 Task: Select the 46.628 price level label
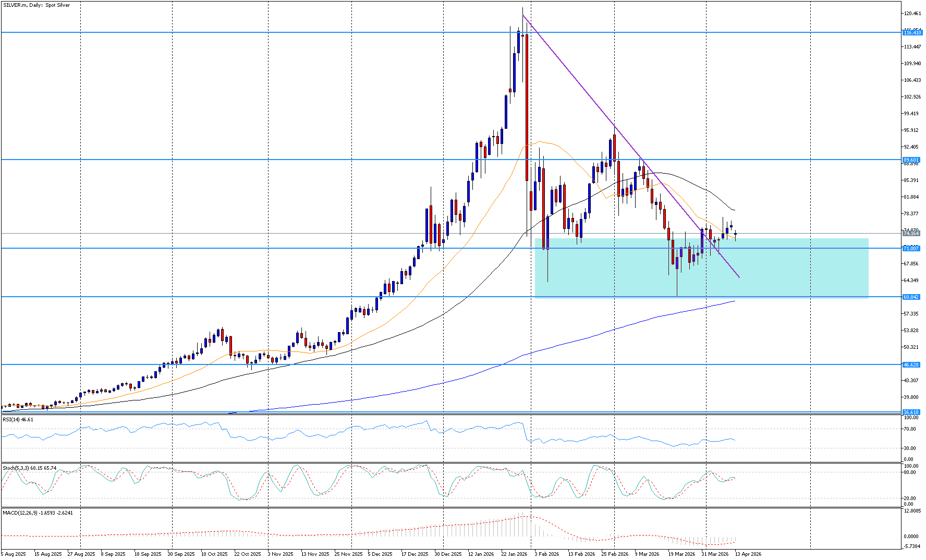(x=911, y=365)
